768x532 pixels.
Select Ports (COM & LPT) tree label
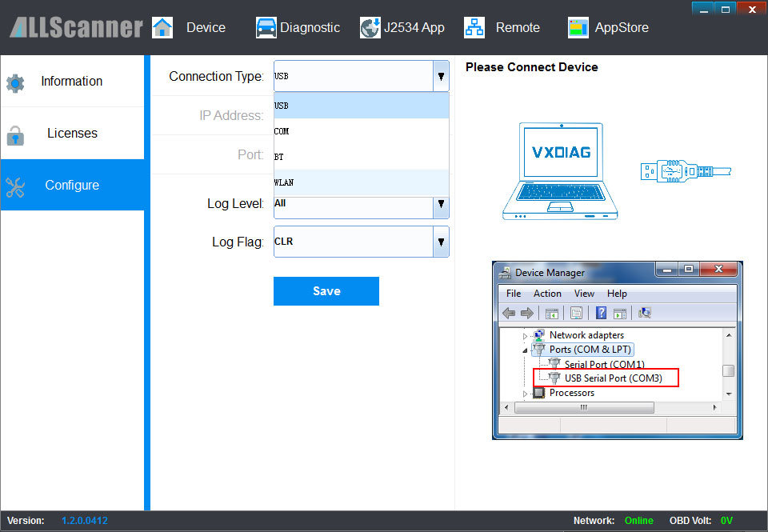(x=590, y=350)
